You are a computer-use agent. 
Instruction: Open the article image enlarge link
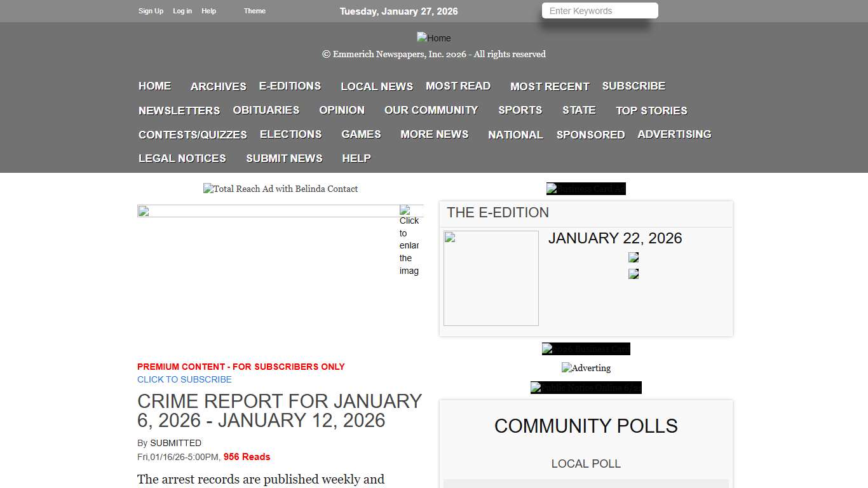[x=410, y=245]
